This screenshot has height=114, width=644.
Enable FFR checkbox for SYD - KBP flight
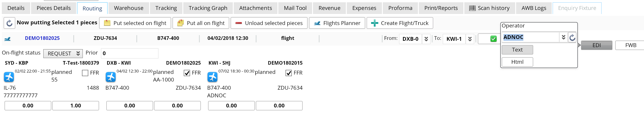pos(85,73)
